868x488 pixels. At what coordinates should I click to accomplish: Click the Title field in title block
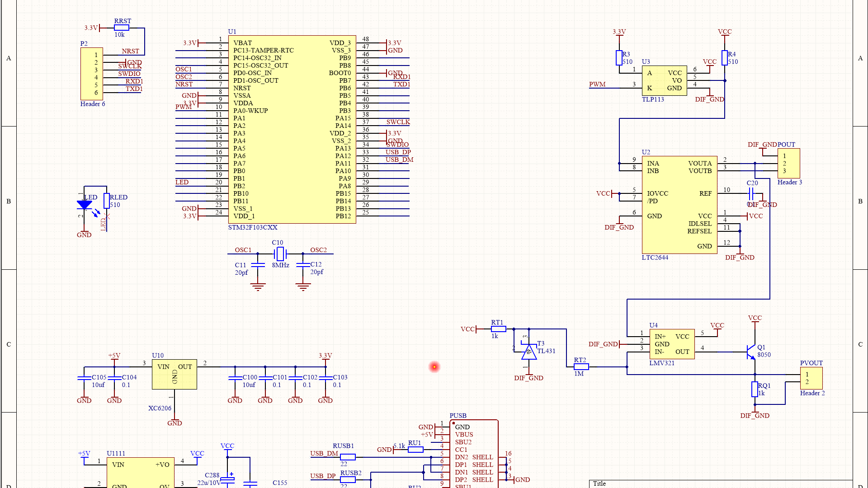click(x=599, y=483)
